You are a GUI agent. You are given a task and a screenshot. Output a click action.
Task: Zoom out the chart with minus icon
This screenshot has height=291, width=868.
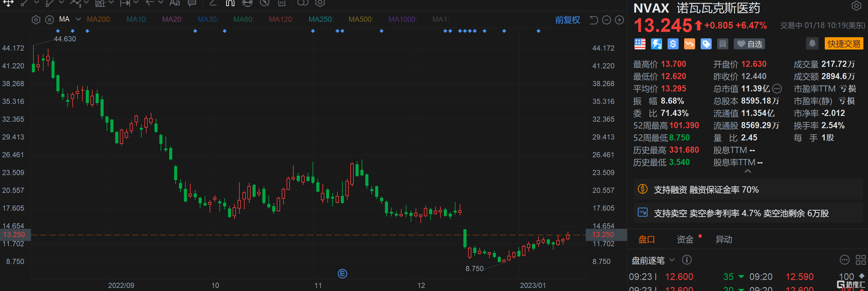click(x=607, y=20)
